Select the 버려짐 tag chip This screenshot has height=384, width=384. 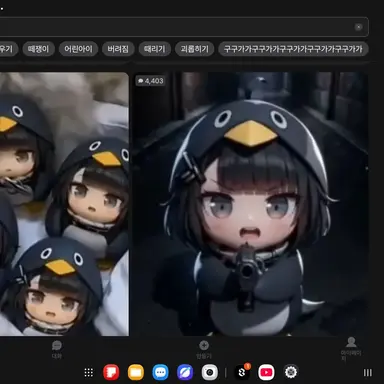118,49
